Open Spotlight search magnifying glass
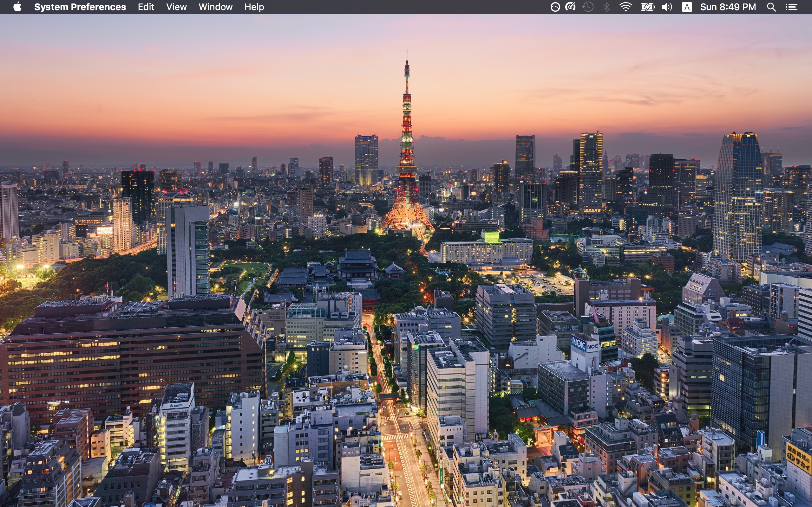 [771, 7]
